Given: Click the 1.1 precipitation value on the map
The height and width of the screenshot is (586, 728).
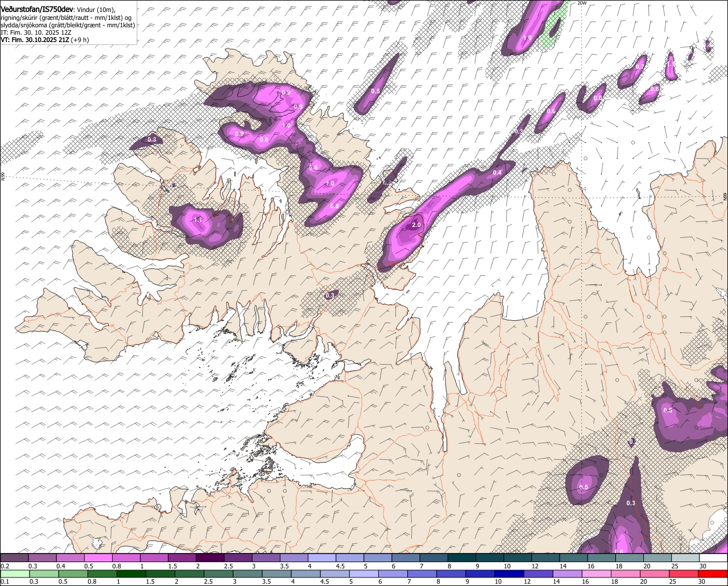Looking at the screenshot, I should click(x=198, y=220).
